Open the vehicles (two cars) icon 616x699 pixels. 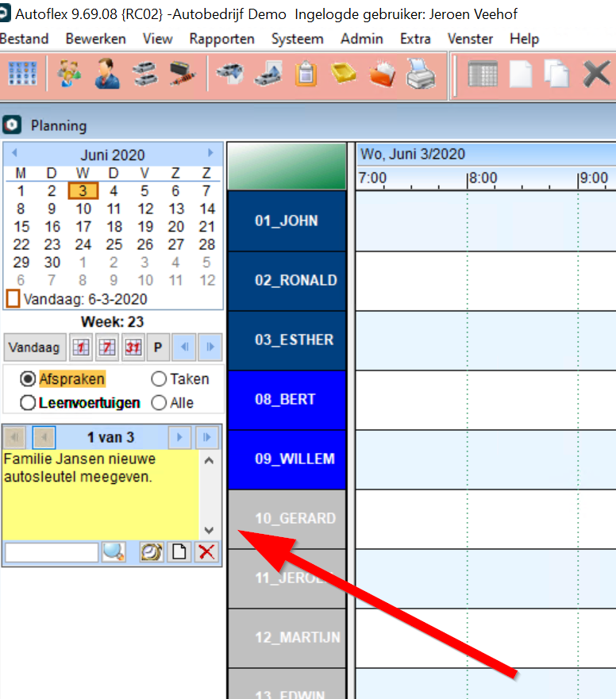pyautogui.click(x=145, y=74)
